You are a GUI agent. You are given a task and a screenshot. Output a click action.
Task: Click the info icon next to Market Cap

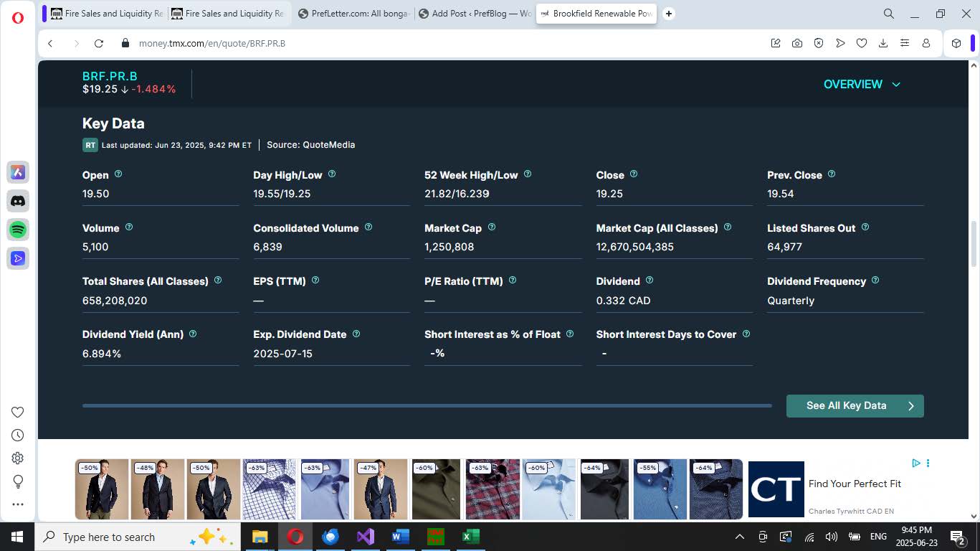pos(492,227)
